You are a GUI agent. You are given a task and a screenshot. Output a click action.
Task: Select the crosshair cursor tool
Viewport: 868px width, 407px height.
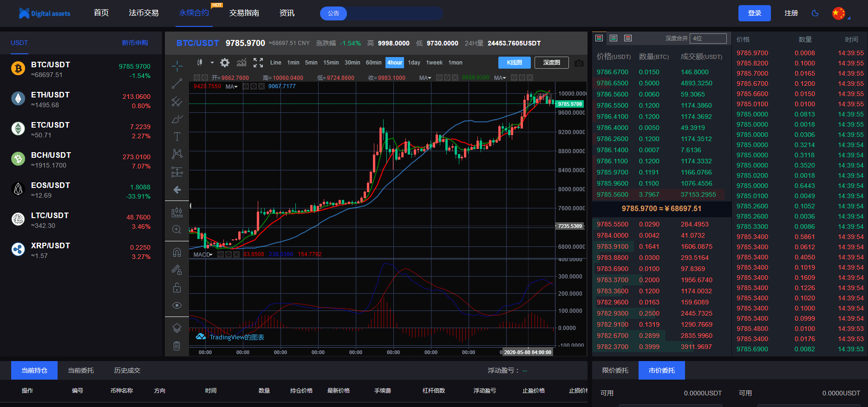coord(177,66)
